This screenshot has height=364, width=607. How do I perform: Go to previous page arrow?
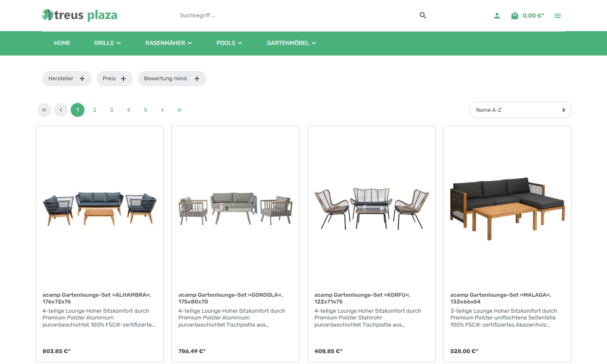tap(61, 110)
